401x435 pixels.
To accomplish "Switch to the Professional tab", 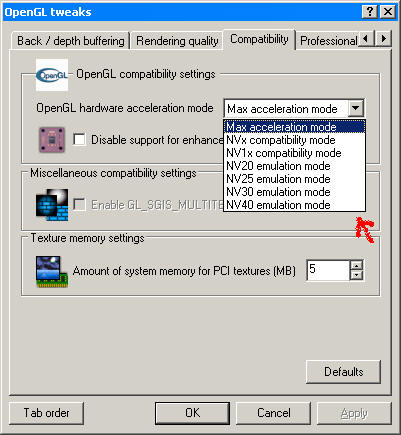I will [328, 41].
